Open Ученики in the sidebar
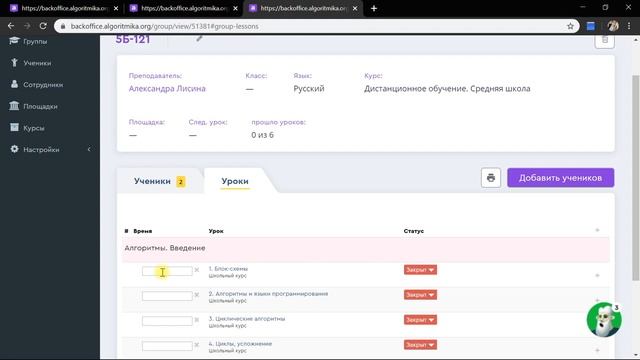 [37, 63]
